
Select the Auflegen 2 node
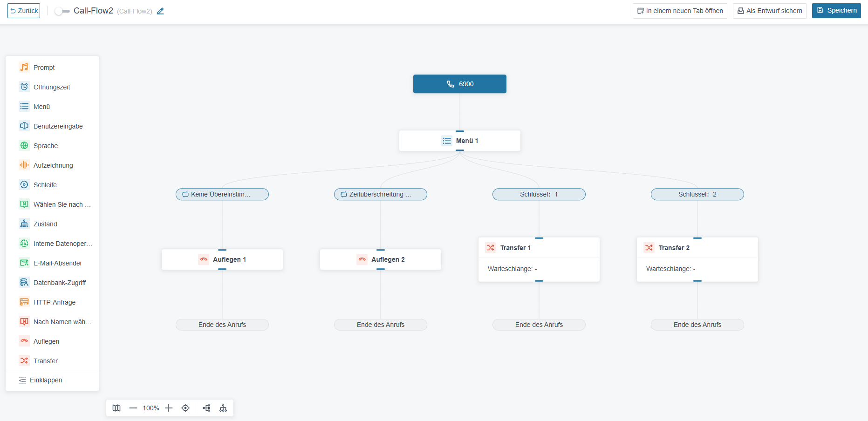381,259
